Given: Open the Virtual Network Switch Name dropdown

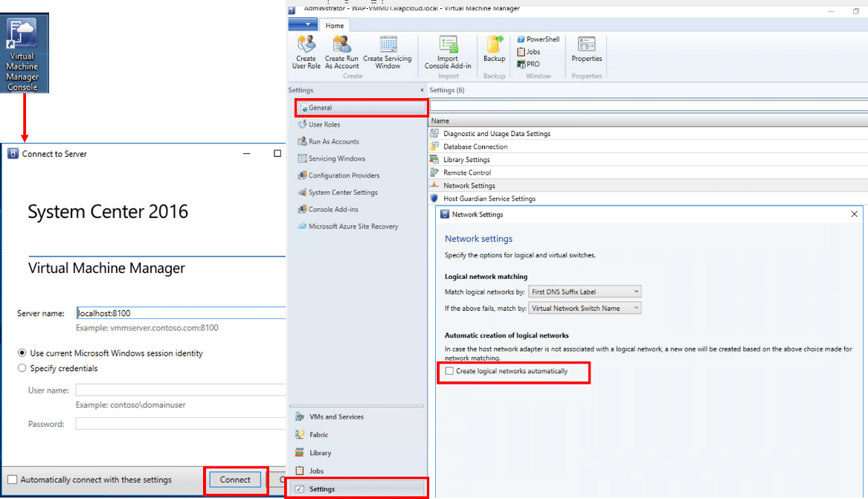Looking at the screenshot, I should coord(584,308).
